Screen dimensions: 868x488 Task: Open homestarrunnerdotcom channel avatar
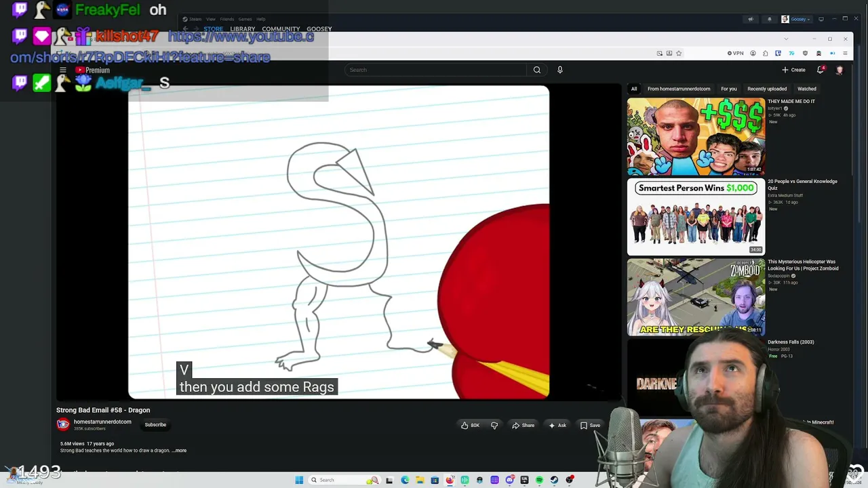click(63, 424)
